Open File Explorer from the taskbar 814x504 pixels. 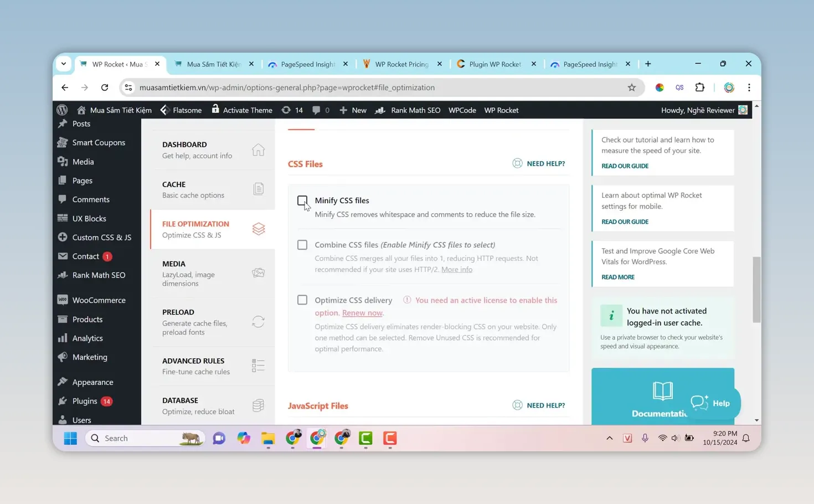click(268, 438)
